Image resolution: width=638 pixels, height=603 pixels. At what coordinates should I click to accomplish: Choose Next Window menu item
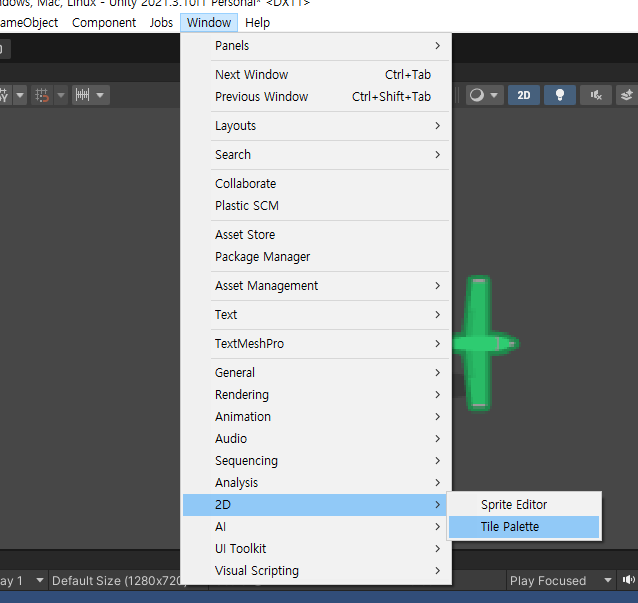317,74
